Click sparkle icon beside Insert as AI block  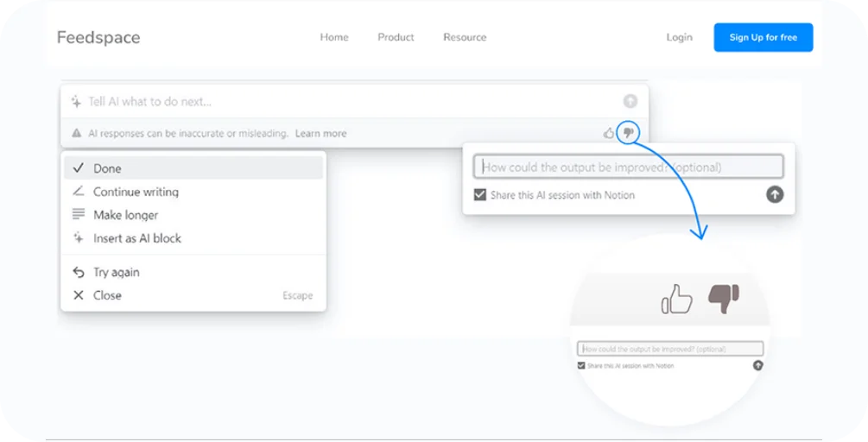pyautogui.click(x=79, y=238)
